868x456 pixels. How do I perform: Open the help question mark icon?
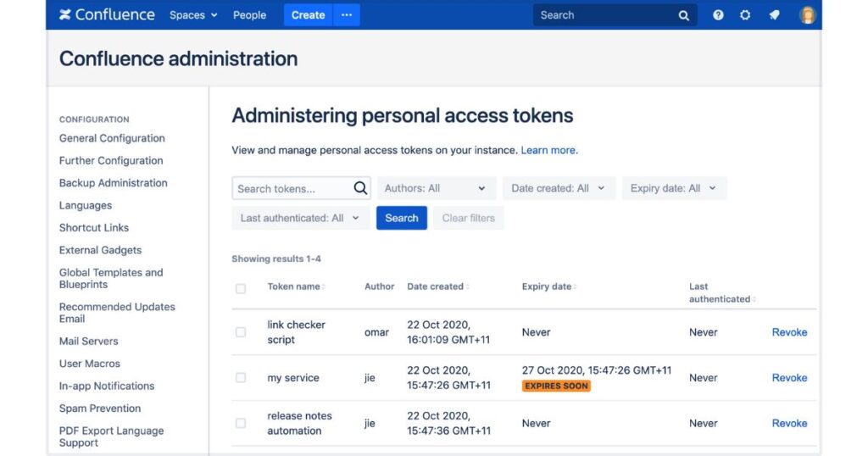[x=718, y=15]
